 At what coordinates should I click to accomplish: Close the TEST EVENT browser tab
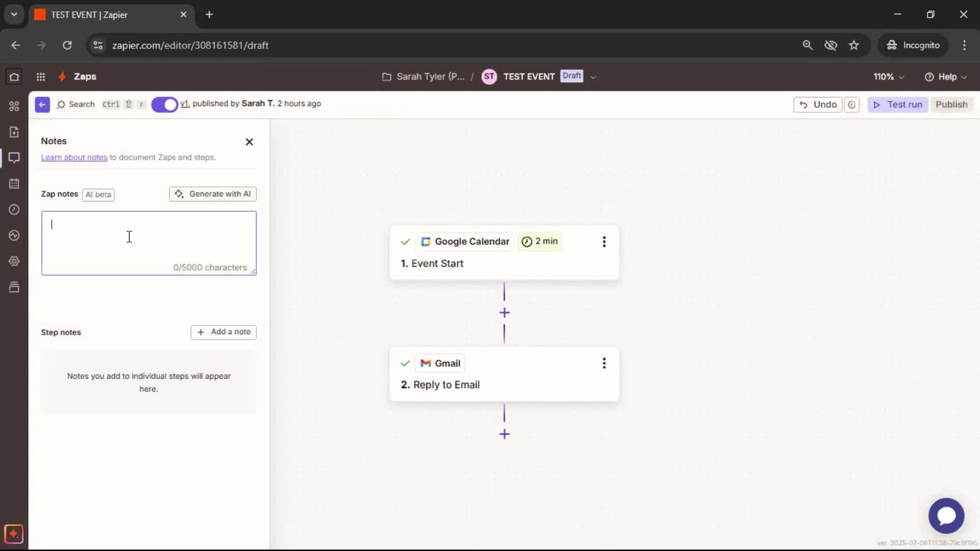[183, 15]
